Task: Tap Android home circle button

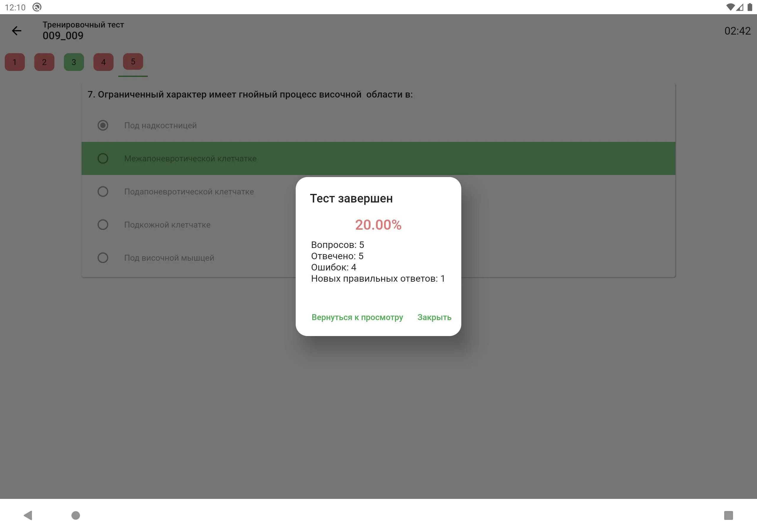Action: click(75, 515)
